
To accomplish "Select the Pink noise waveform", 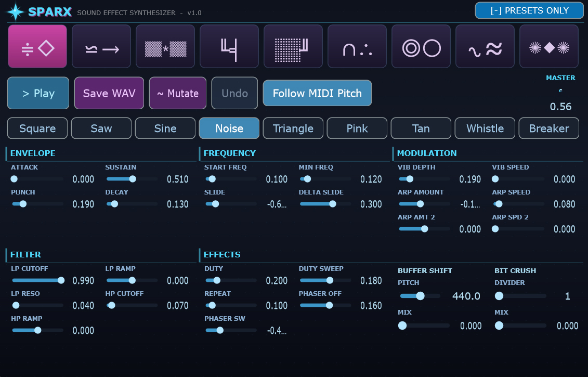I will [357, 128].
